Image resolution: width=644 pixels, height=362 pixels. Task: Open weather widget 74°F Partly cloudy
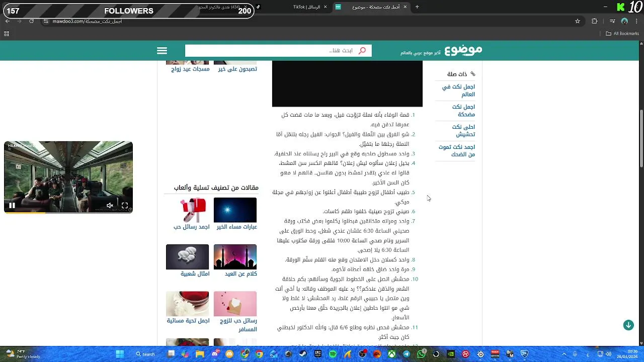click(x=23, y=354)
